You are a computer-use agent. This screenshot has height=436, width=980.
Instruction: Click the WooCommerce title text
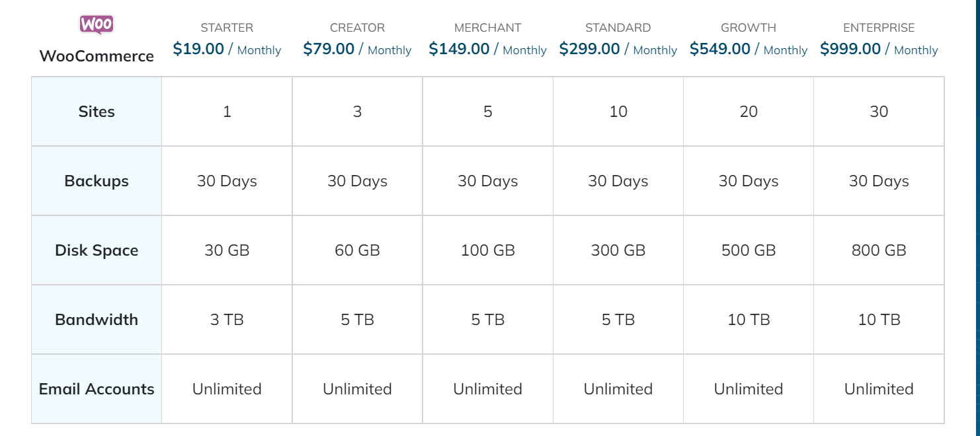(x=97, y=56)
